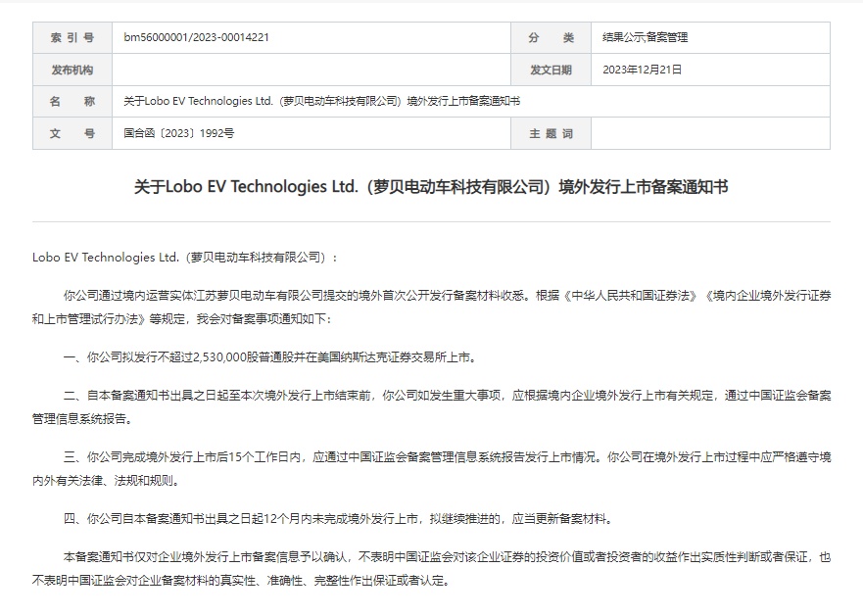
Task: Click item 三 about 15个工作日内 reporting
Action: point(431,468)
